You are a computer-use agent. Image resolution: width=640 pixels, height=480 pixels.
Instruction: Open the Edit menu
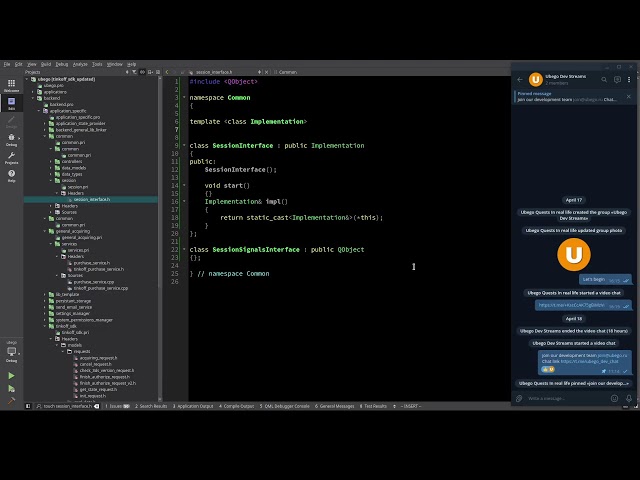click(18, 64)
